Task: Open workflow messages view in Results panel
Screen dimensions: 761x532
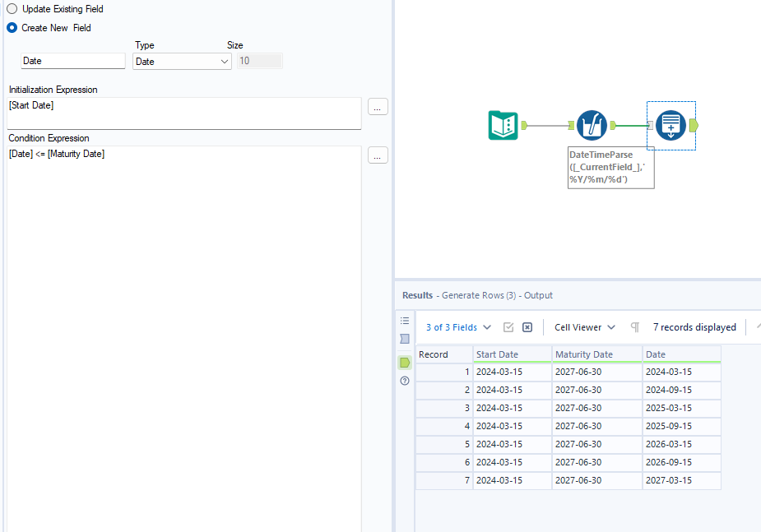Action: pos(404,321)
